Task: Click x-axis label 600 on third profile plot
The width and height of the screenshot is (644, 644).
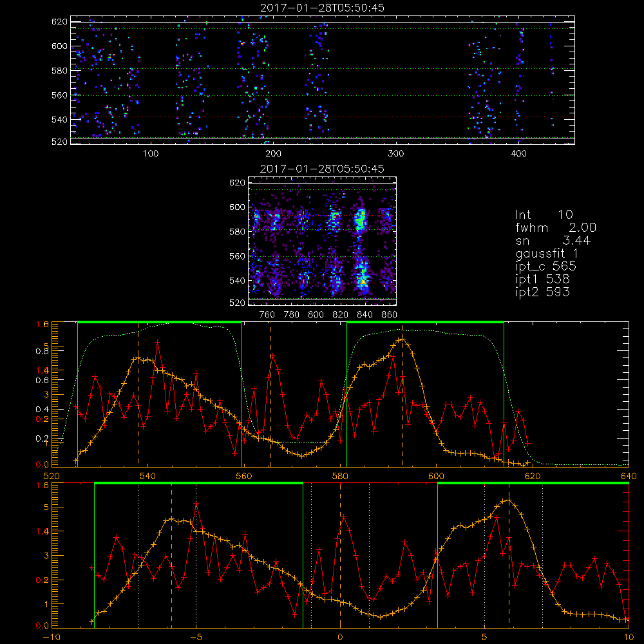Action: point(436,477)
